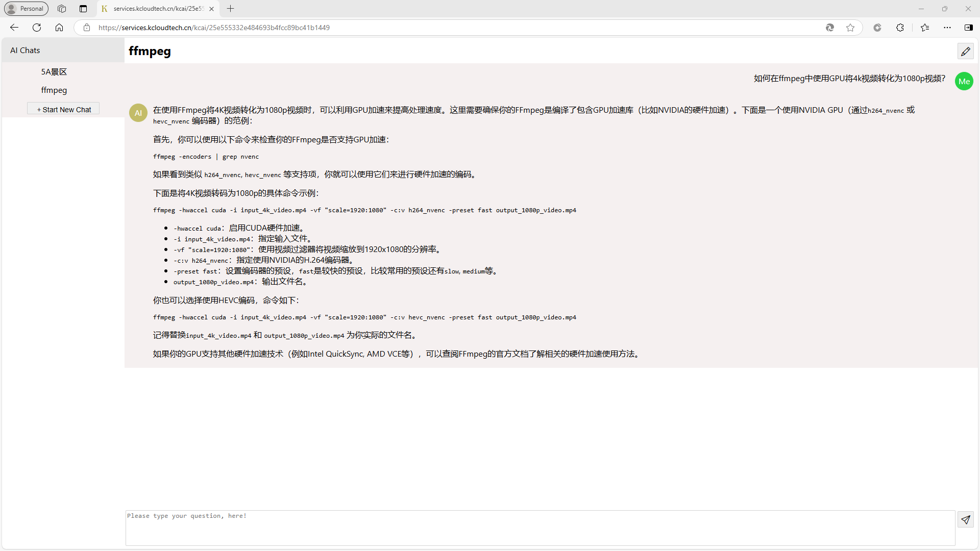Go back with the browser back arrow
The height and width of the screenshot is (551, 980).
coord(14,28)
